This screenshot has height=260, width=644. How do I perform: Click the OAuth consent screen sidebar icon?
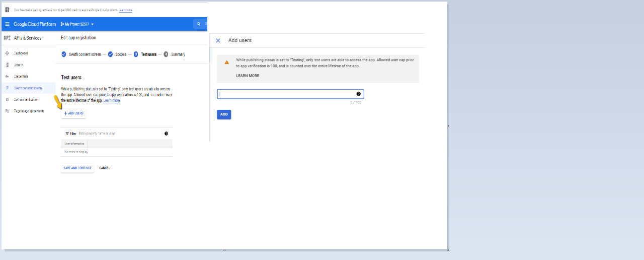(x=7, y=88)
